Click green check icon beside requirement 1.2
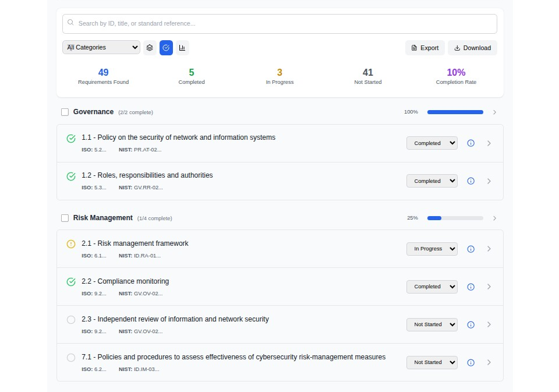This screenshot has height=392, width=559. tap(71, 176)
